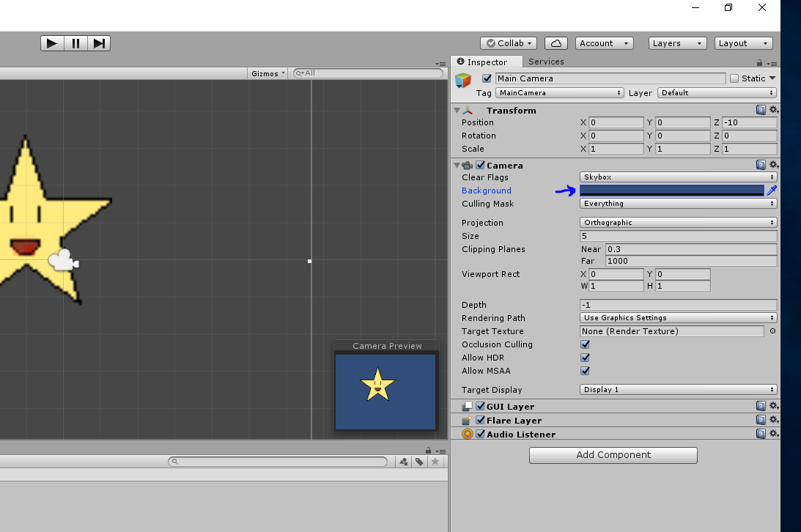
Task: Open the Projection Orthographic dropdown
Action: (x=679, y=223)
